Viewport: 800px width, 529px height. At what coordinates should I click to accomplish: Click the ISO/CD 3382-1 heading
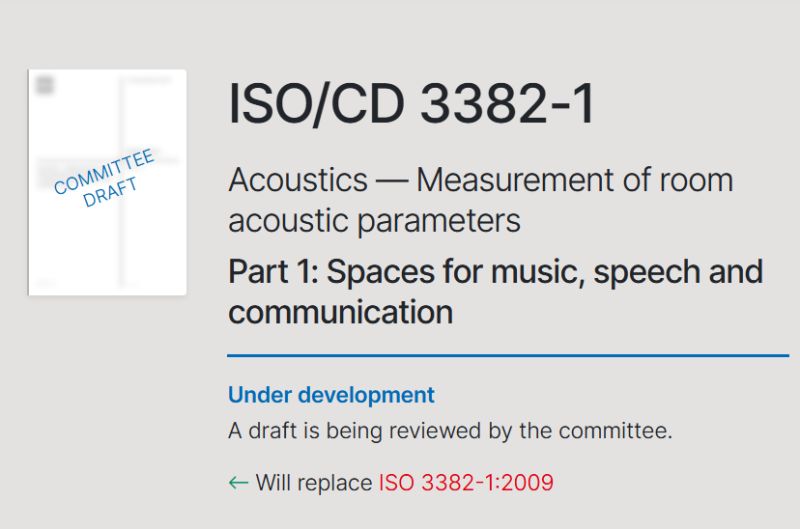[412, 104]
